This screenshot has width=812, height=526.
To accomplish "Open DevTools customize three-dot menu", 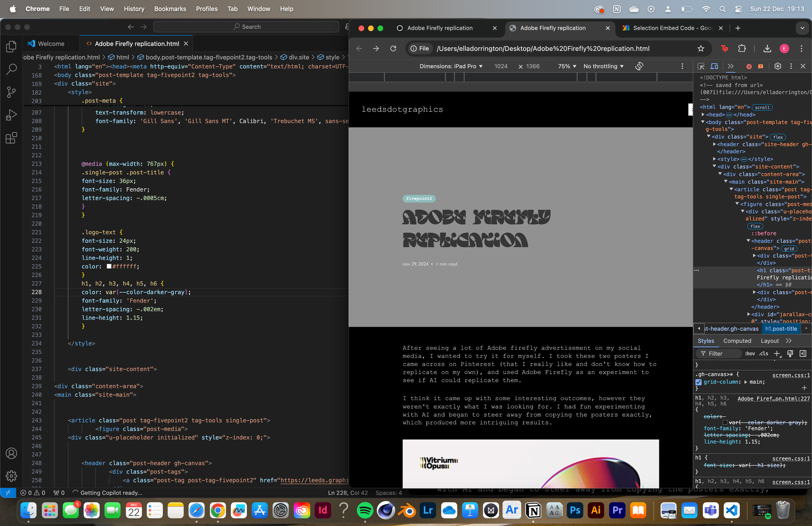I will point(791,66).
